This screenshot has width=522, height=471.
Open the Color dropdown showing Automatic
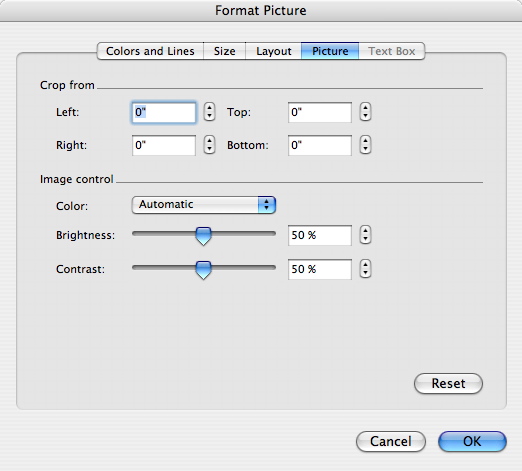pos(204,205)
